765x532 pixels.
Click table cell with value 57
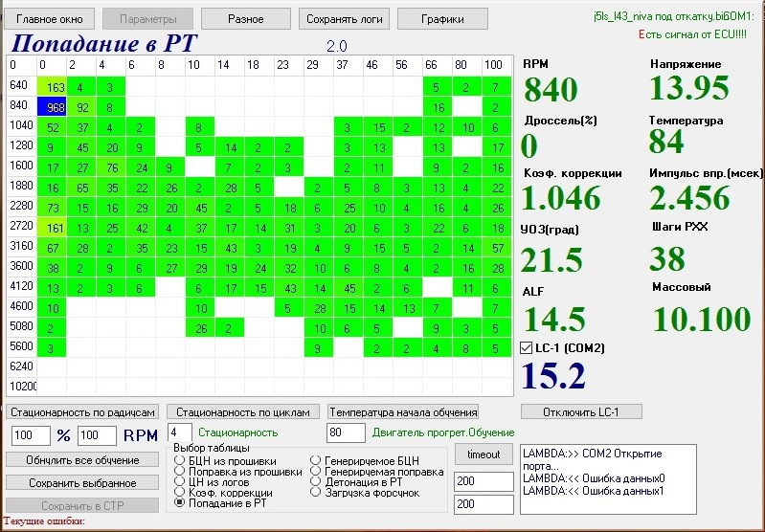point(497,248)
